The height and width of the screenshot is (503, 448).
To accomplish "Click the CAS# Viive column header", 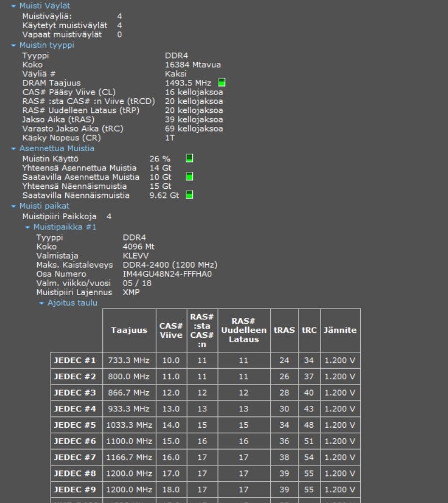I will [x=171, y=330].
